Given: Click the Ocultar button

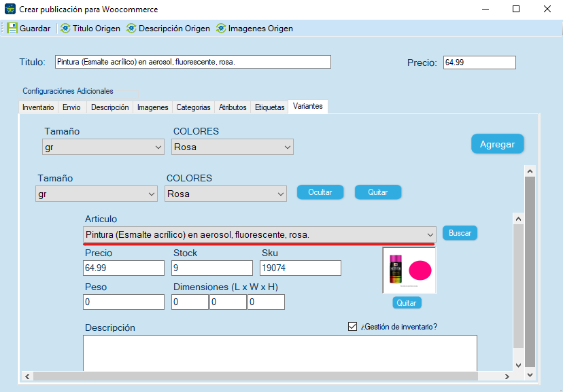Looking at the screenshot, I should 320,192.
